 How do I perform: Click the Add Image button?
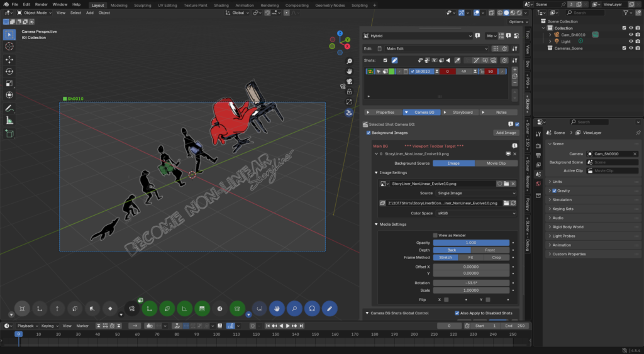point(506,133)
